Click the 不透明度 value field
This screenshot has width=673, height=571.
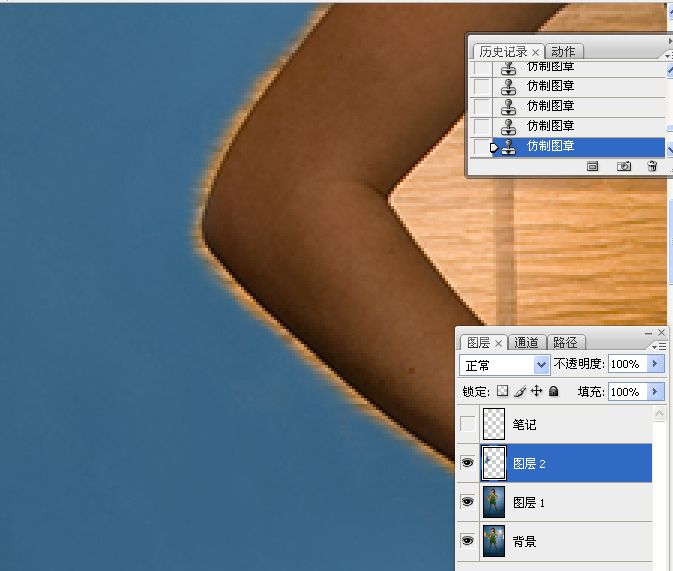pyautogui.click(x=627, y=364)
